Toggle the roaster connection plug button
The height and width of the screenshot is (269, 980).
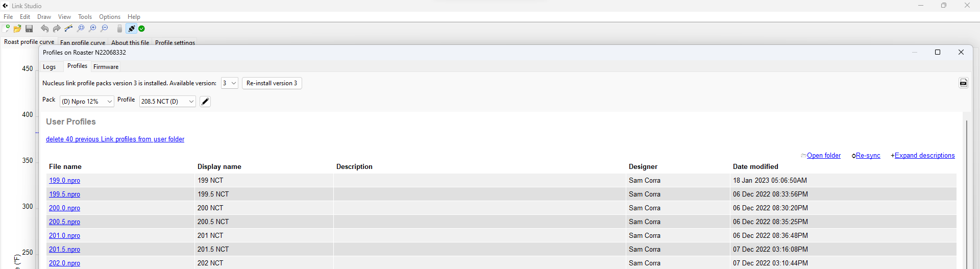(x=131, y=29)
